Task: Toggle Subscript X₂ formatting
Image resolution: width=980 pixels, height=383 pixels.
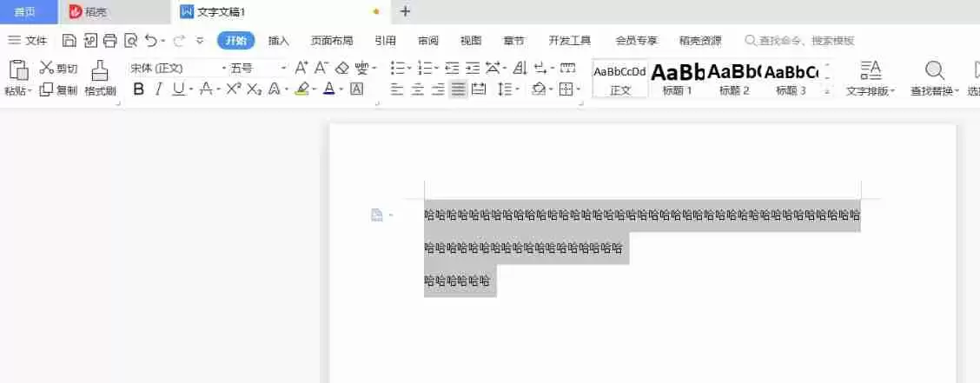Action: click(x=254, y=89)
